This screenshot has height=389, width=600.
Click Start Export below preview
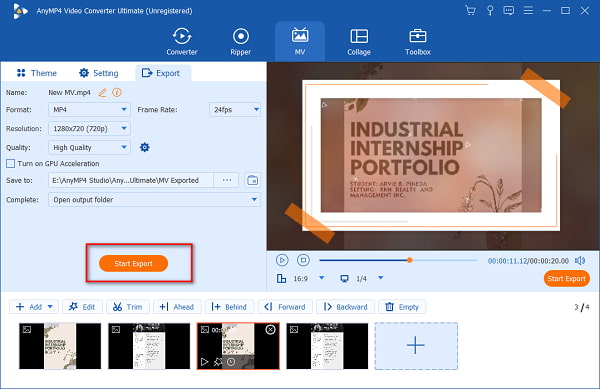[566, 278]
